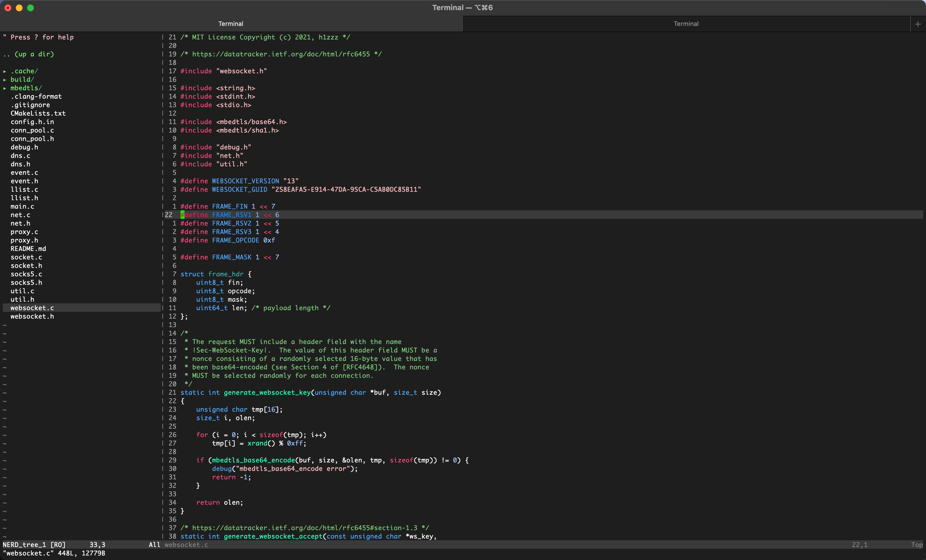
Task: Click the #include <mbedtls/sha1.h> line
Action: pyautogui.click(x=230, y=130)
